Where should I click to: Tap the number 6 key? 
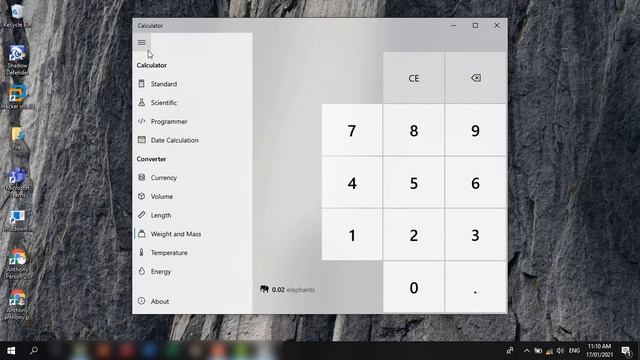(476, 183)
